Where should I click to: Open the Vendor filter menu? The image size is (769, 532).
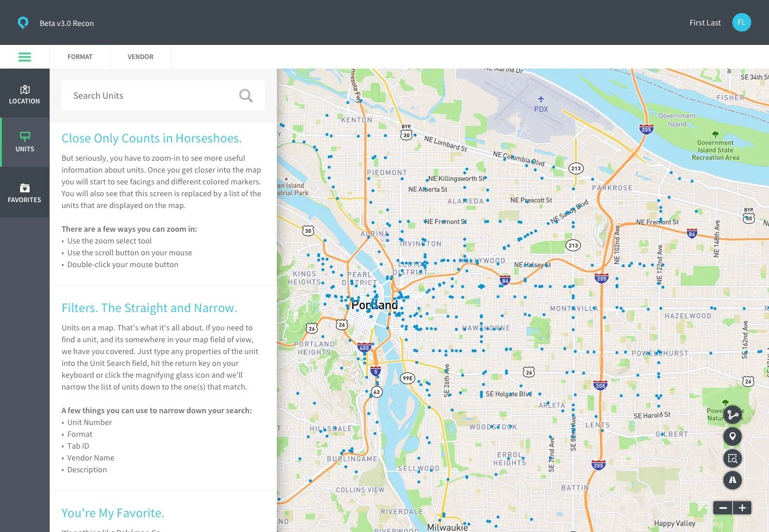pos(140,57)
